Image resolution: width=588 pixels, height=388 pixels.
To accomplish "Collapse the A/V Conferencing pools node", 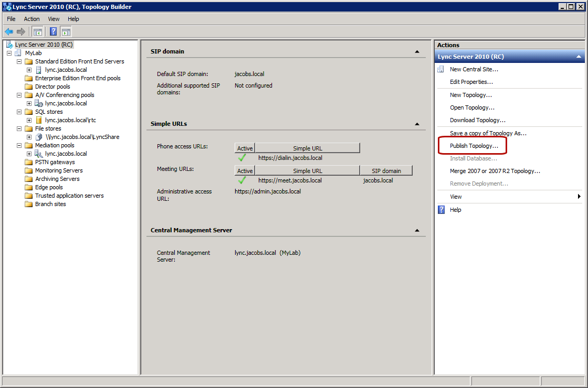I will click(x=19, y=95).
